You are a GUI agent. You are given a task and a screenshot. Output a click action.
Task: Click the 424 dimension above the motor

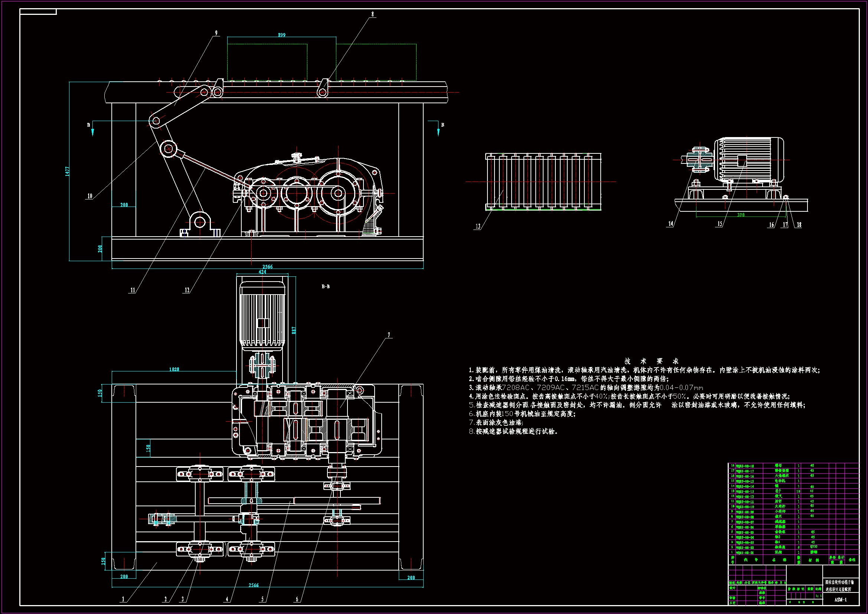point(262,272)
